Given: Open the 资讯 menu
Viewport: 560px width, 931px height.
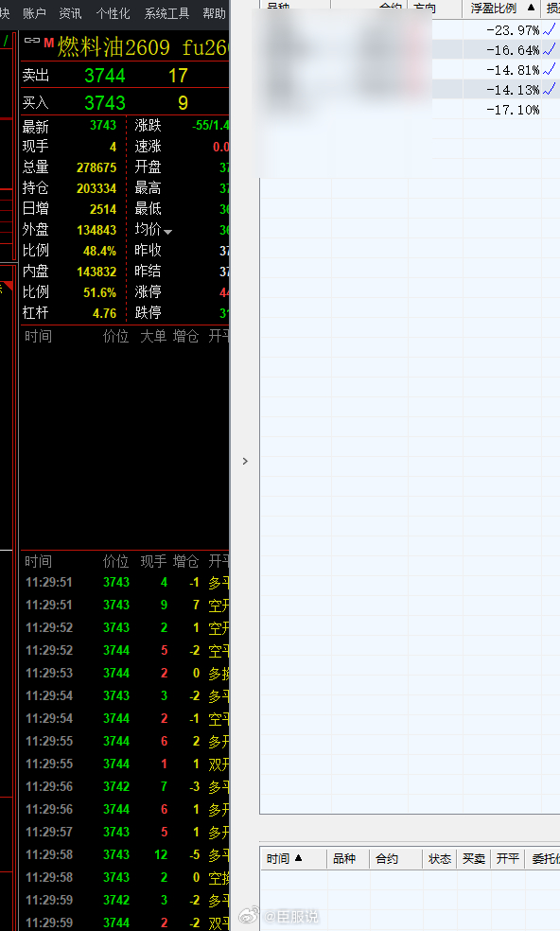Looking at the screenshot, I should [70, 13].
